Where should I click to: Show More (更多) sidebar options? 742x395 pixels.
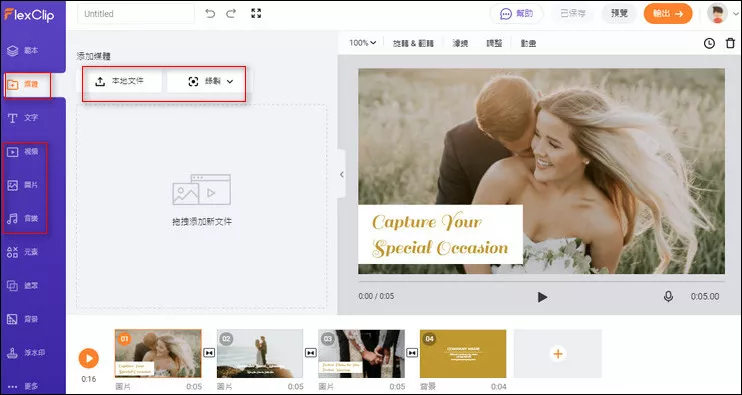[23, 386]
